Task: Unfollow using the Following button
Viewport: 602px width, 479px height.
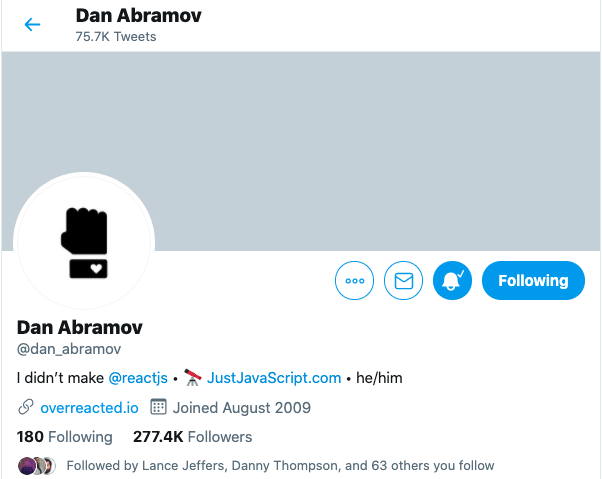Action: (533, 281)
